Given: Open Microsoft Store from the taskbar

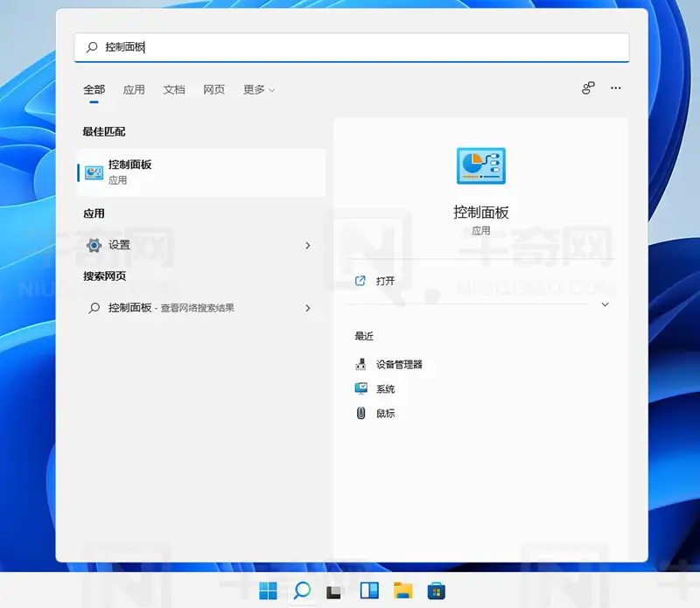Looking at the screenshot, I should click(436, 591).
